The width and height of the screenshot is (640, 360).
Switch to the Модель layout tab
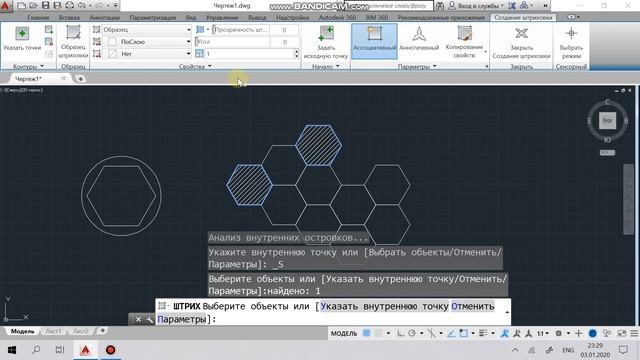22,331
